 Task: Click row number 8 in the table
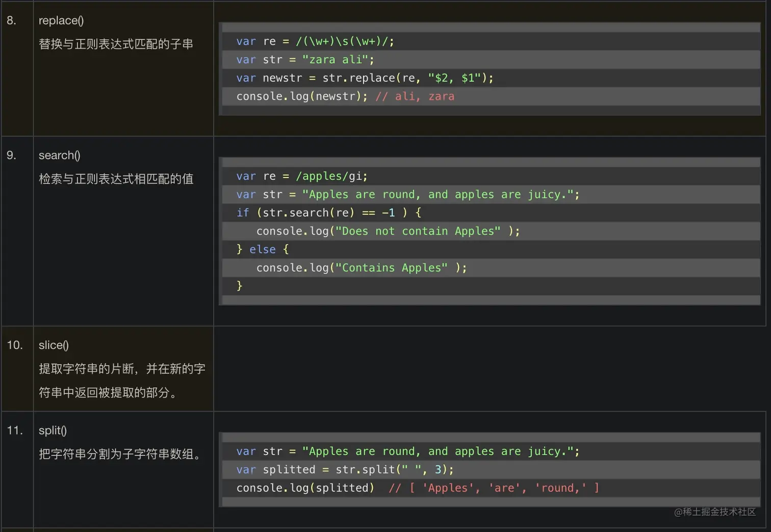pyautogui.click(x=12, y=20)
